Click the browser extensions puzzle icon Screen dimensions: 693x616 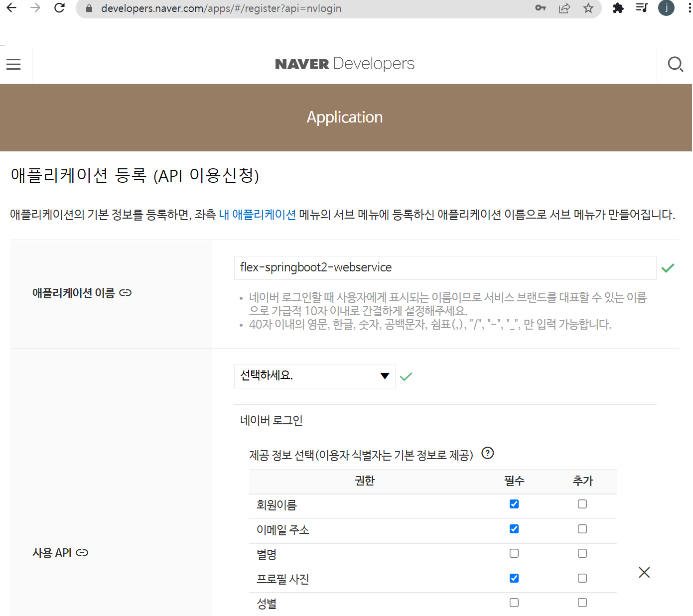pos(618,8)
